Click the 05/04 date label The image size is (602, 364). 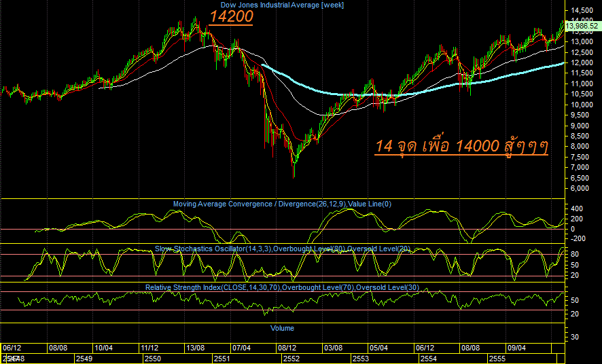378,348
